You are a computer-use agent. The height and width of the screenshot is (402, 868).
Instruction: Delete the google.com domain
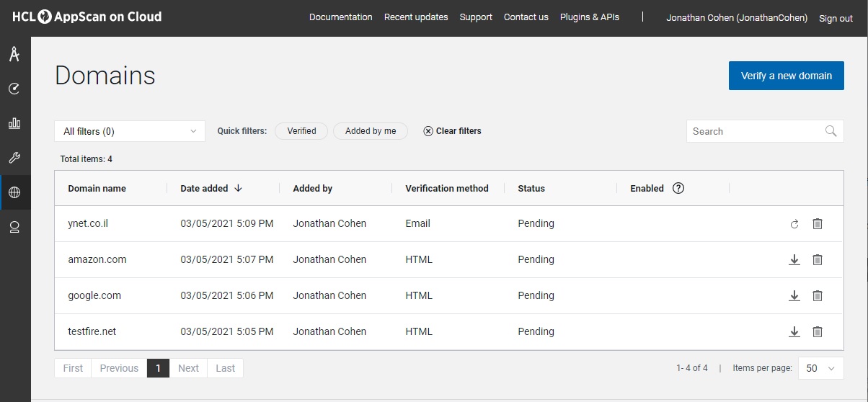(x=818, y=295)
